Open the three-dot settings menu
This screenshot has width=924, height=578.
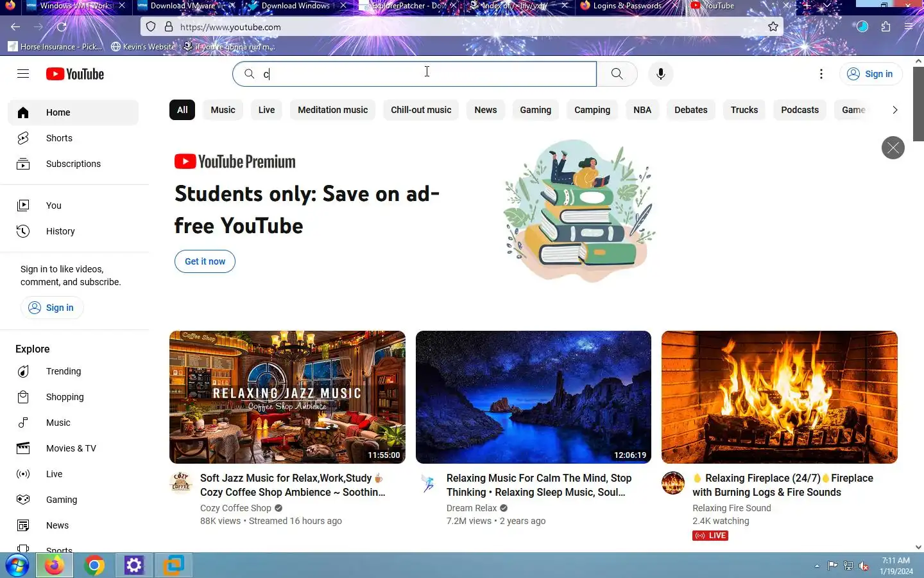pyautogui.click(x=821, y=74)
